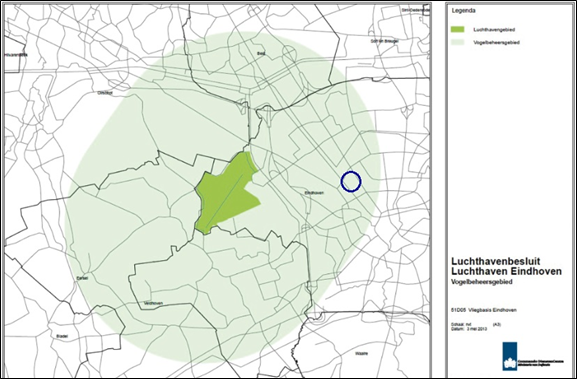Viewport: 577px width, 379px height.
Task: Click the Luchthavenbesluit Luchthaven Eindhoven title
Action: tap(506, 266)
